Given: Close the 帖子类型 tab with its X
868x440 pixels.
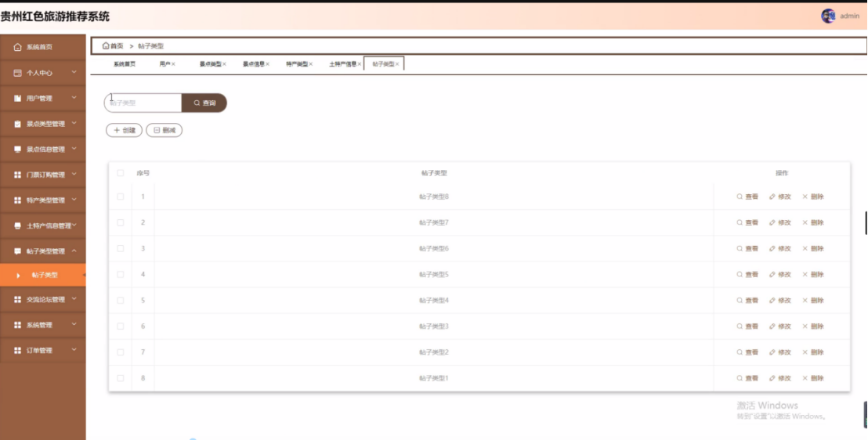Looking at the screenshot, I should [397, 64].
